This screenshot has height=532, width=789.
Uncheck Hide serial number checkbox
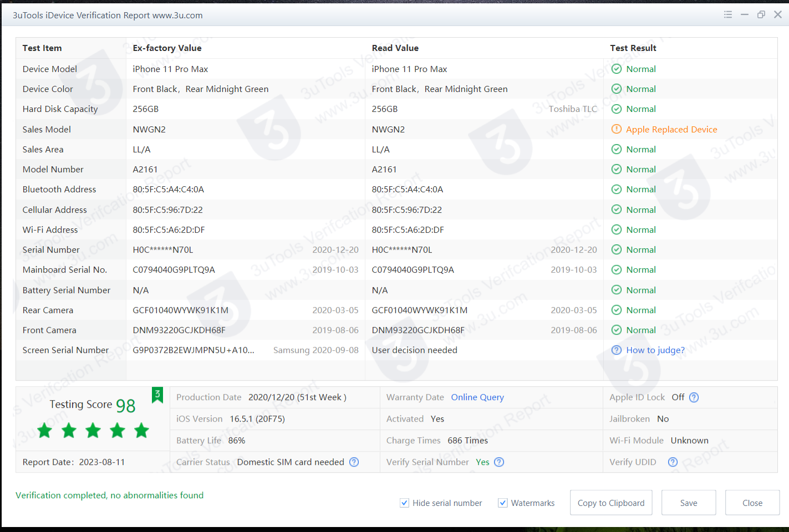click(x=405, y=503)
